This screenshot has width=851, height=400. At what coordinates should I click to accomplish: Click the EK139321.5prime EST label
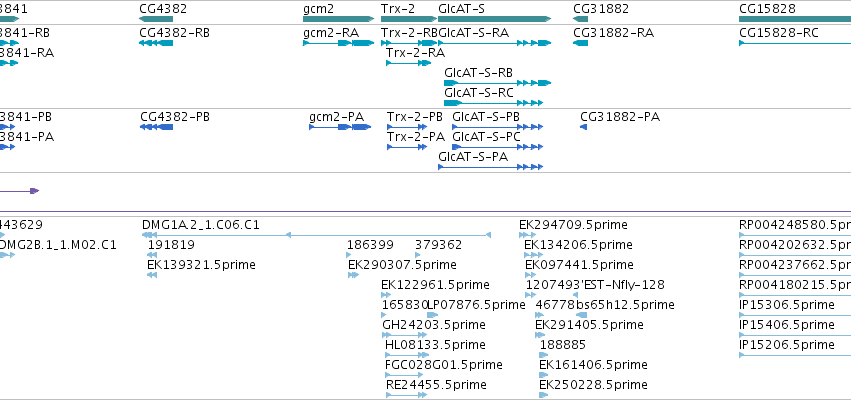coord(201,265)
